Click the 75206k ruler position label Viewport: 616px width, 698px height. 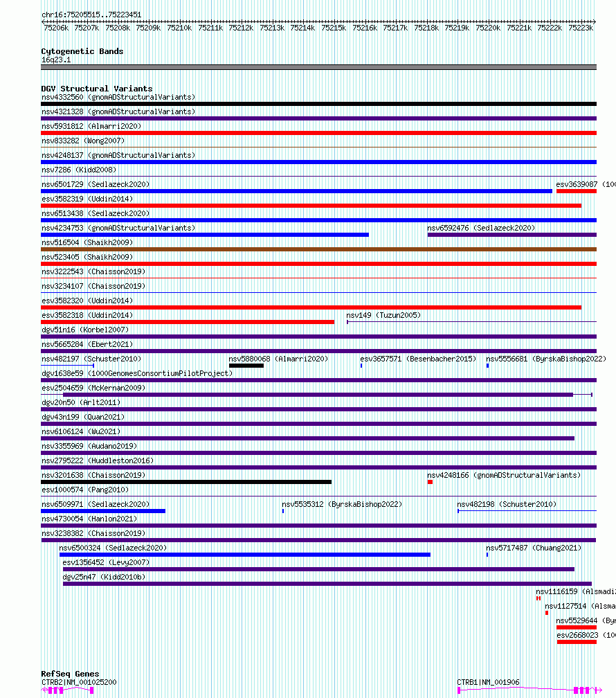(x=56, y=28)
